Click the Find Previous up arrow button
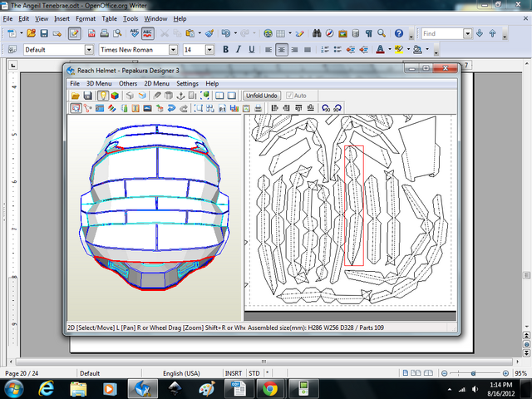The width and height of the screenshot is (532, 399). [492, 33]
